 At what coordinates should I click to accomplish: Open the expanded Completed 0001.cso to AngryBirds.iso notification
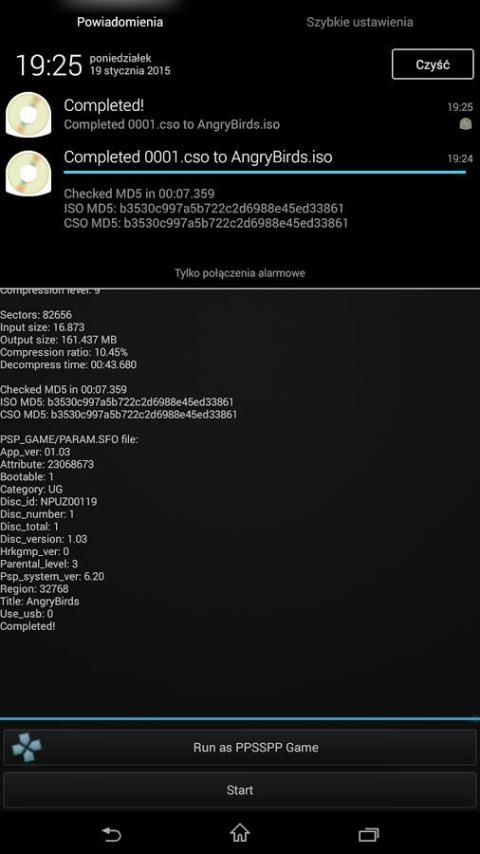pyautogui.click(x=240, y=188)
